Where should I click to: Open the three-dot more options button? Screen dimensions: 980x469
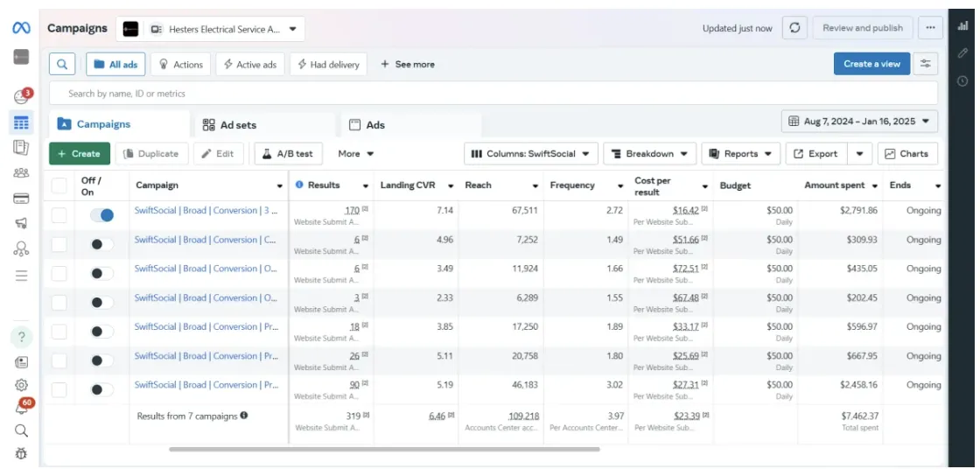(930, 28)
